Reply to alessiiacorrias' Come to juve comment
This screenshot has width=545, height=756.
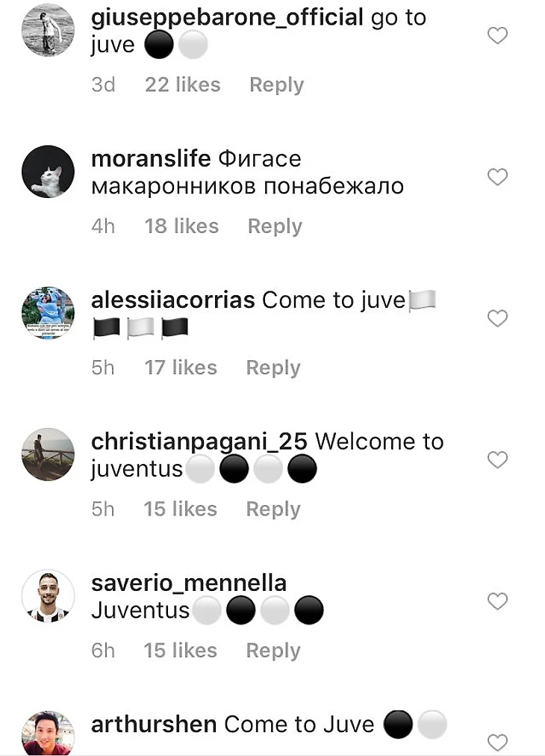[x=273, y=368]
